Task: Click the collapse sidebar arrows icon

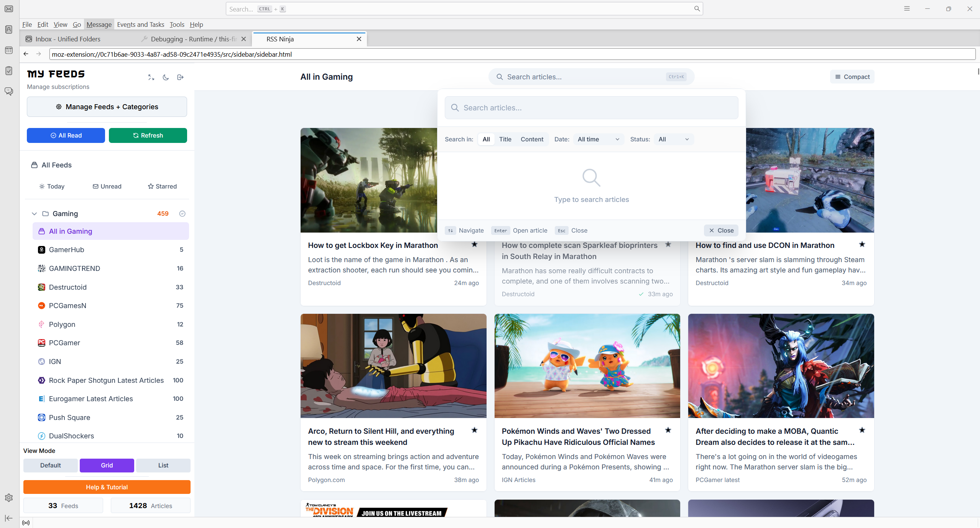Action: pos(151,77)
